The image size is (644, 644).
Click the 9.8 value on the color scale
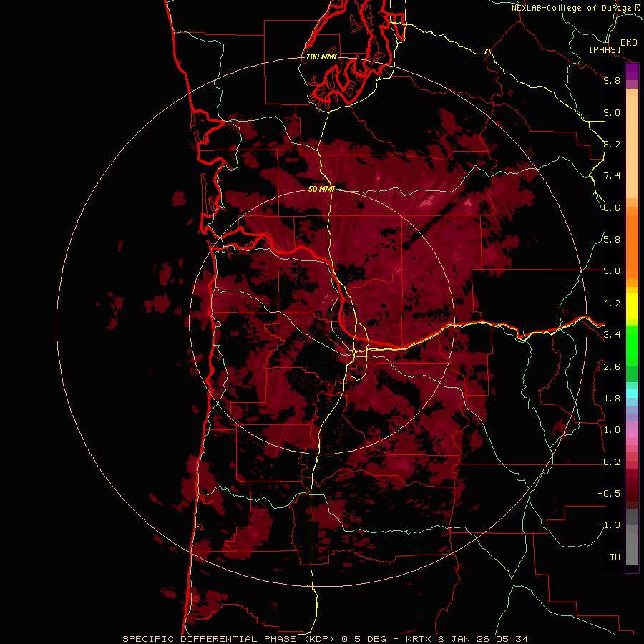point(612,80)
